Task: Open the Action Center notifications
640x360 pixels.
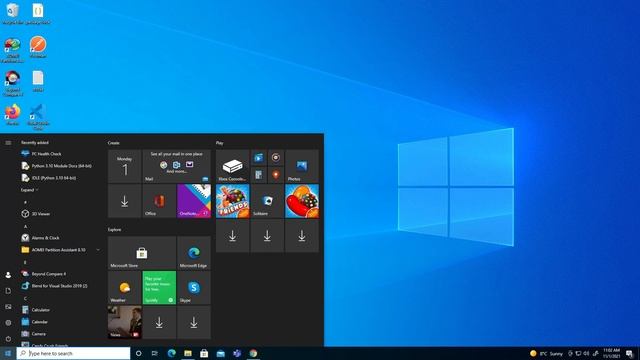Action: [630, 353]
